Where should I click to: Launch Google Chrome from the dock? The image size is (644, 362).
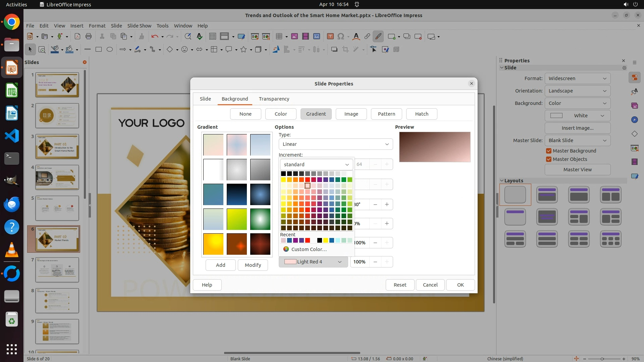[x=12, y=22]
